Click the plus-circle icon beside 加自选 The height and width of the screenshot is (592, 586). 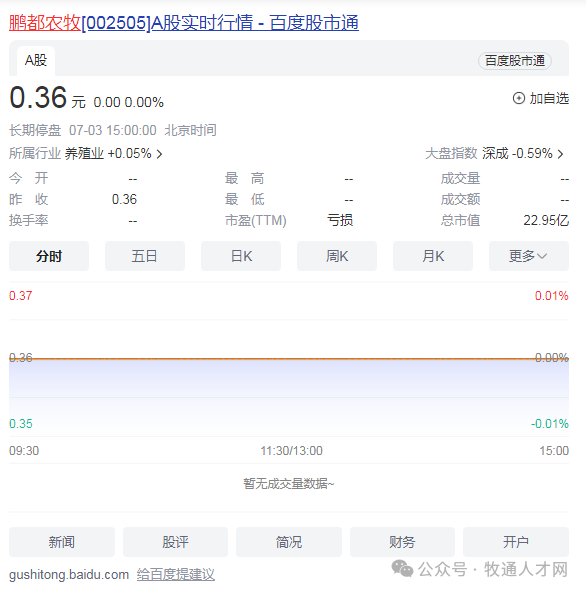coord(519,98)
